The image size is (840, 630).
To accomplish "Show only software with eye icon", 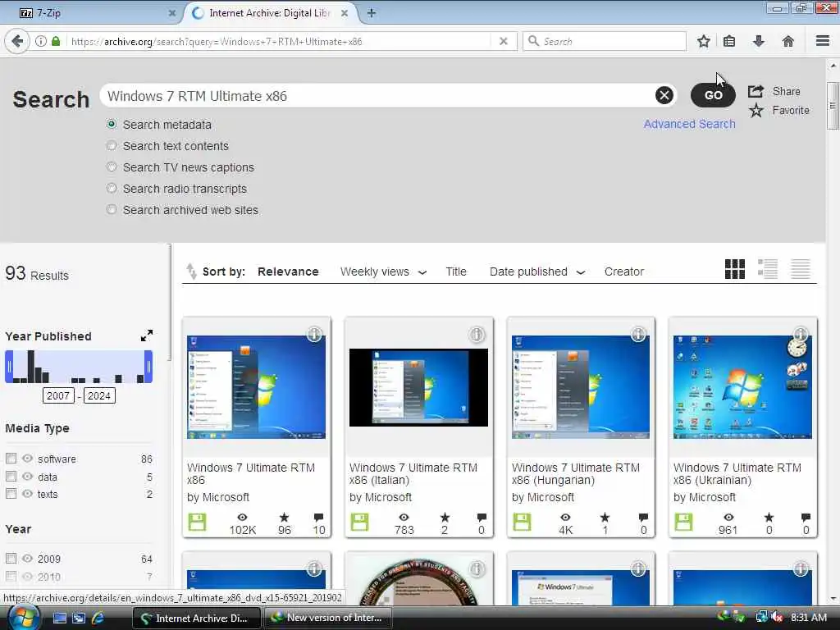I will tap(27, 459).
